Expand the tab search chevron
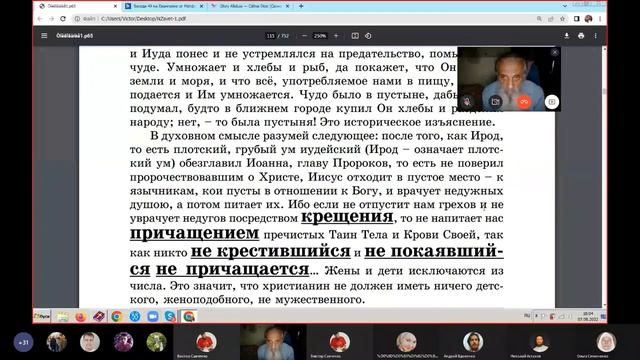This screenshot has height=360, width=640. [564, 6]
